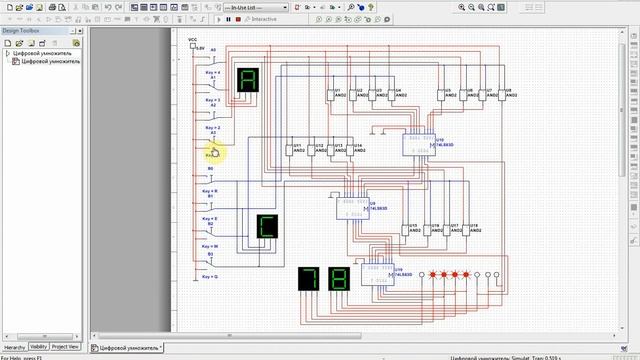Viewport: 640px width, 360px height.
Task: Click the vertical scrollbar of the schematic
Action: 622,109
